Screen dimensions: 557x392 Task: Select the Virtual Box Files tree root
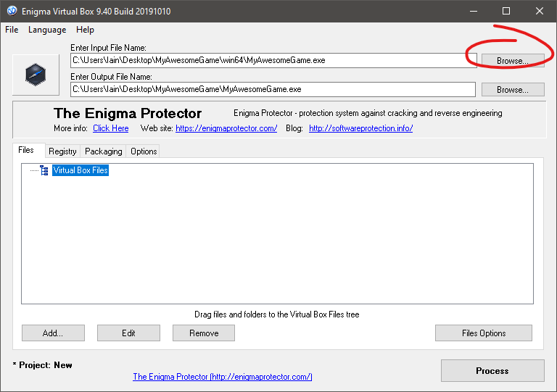pos(80,170)
